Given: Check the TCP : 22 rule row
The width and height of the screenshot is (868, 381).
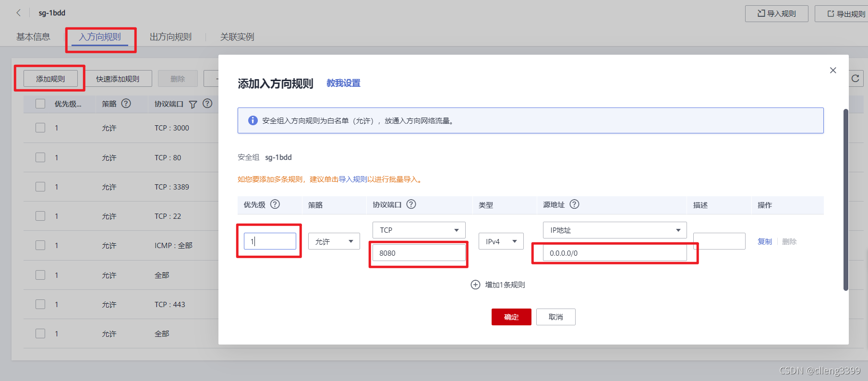Looking at the screenshot, I should 40,216.
